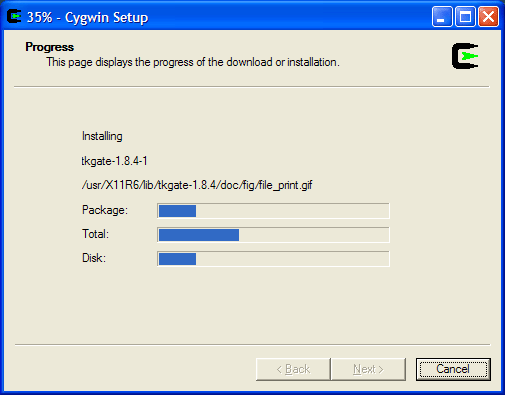This screenshot has height=395, width=505.
Task: Click the large Cygwin logo in the header
Action: [465, 56]
